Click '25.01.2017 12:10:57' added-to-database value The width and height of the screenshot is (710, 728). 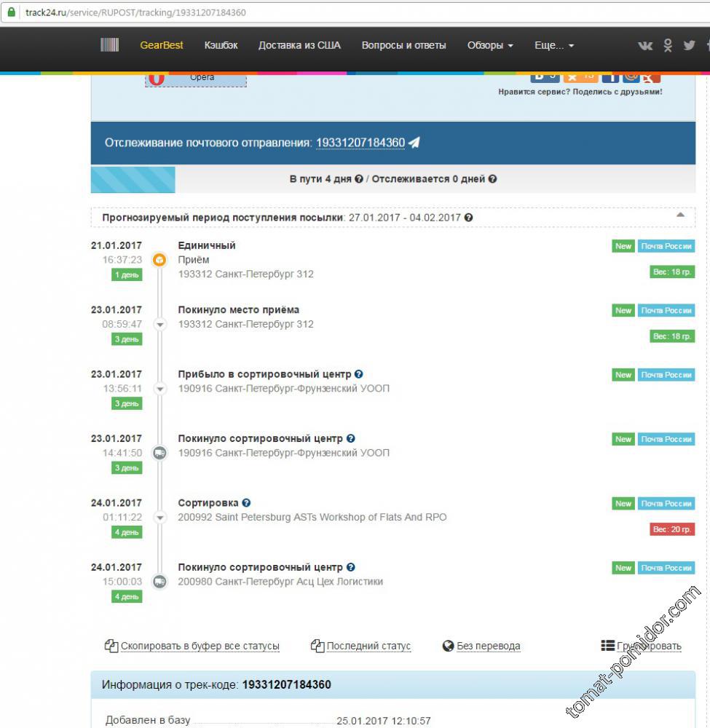[384, 721]
